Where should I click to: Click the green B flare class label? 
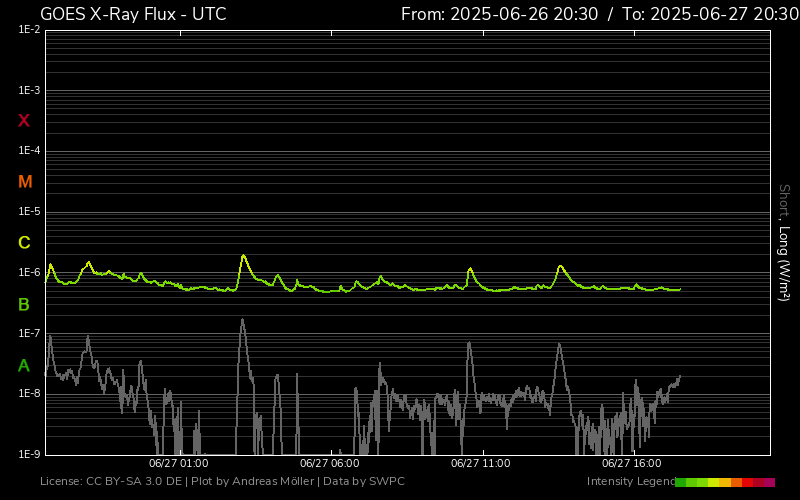click(24, 304)
